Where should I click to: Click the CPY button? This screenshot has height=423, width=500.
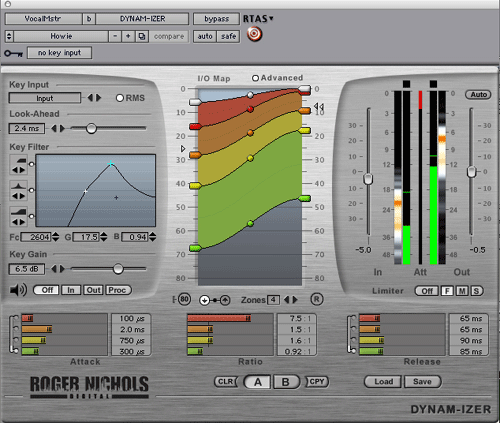[x=317, y=382]
